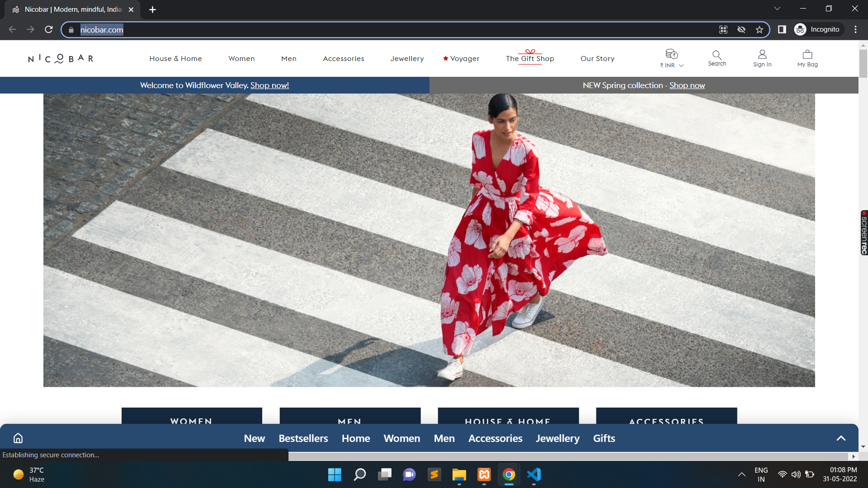Select Bestsellers in bottom bar
The width and height of the screenshot is (868, 488).
pyautogui.click(x=303, y=438)
